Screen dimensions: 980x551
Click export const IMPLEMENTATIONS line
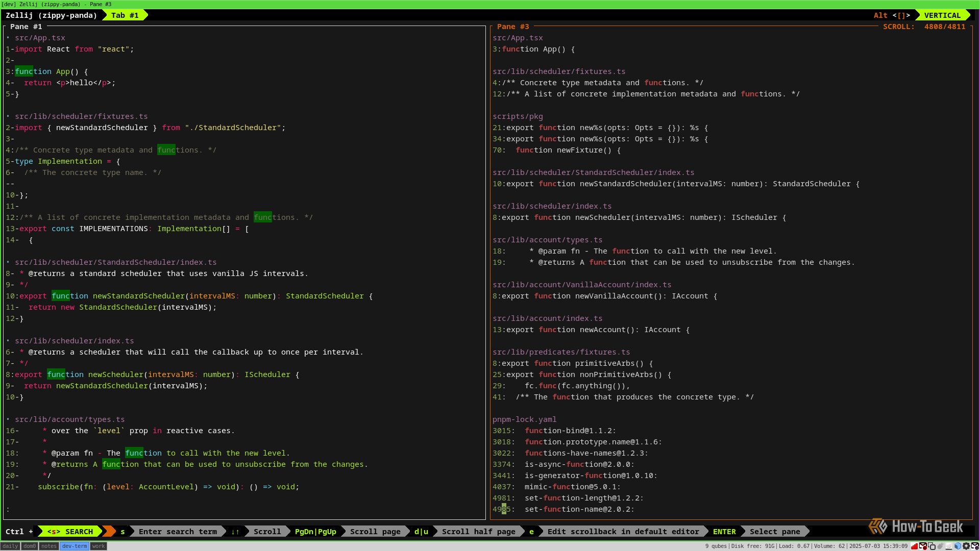127,229
